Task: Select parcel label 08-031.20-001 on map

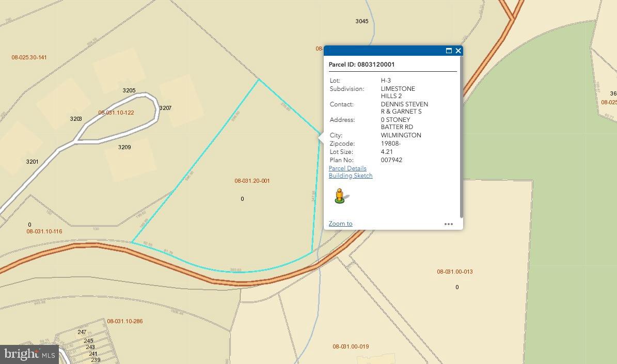Action: 252,181
